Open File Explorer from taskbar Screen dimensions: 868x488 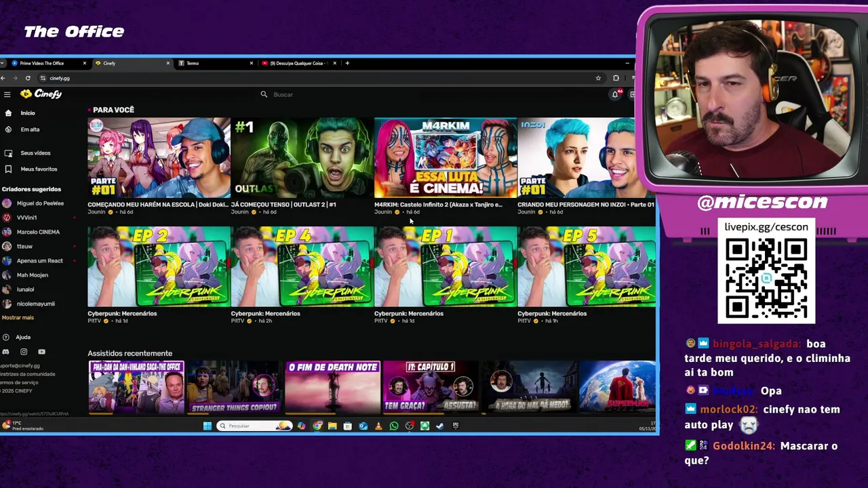click(332, 426)
